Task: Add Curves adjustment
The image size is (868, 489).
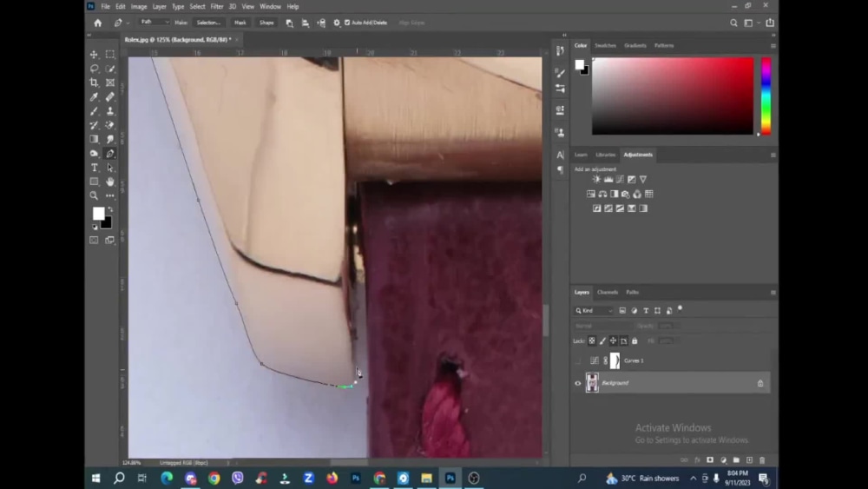Action: coord(620,180)
